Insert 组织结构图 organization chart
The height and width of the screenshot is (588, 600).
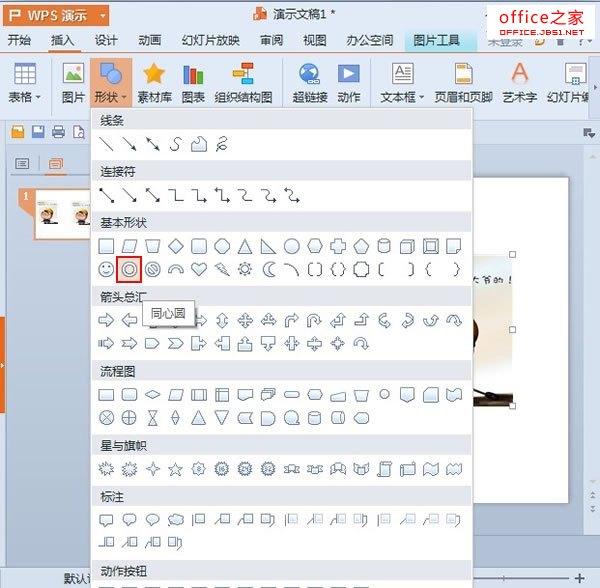coord(243,83)
